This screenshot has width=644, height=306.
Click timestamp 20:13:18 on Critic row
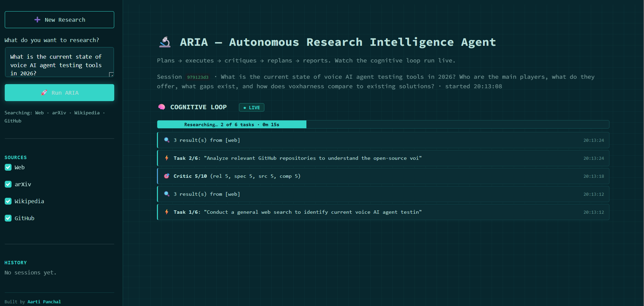pos(593,176)
